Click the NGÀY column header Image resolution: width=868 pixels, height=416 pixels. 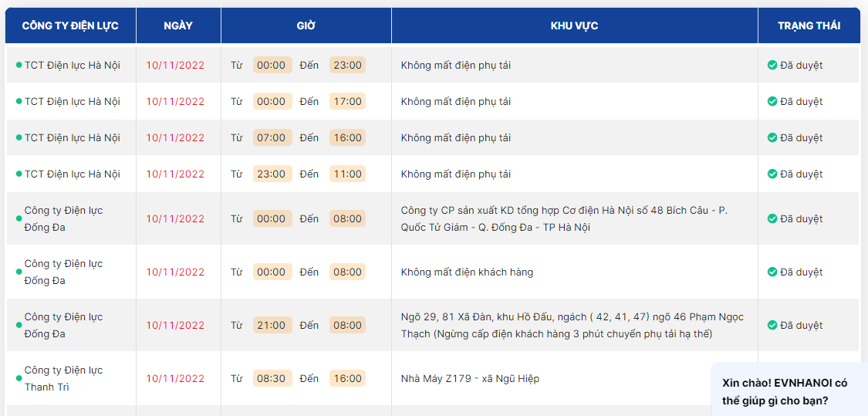(x=178, y=26)
